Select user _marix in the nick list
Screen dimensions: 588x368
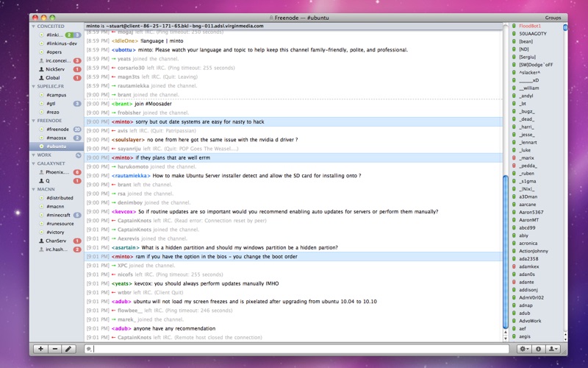click(526, 158)
